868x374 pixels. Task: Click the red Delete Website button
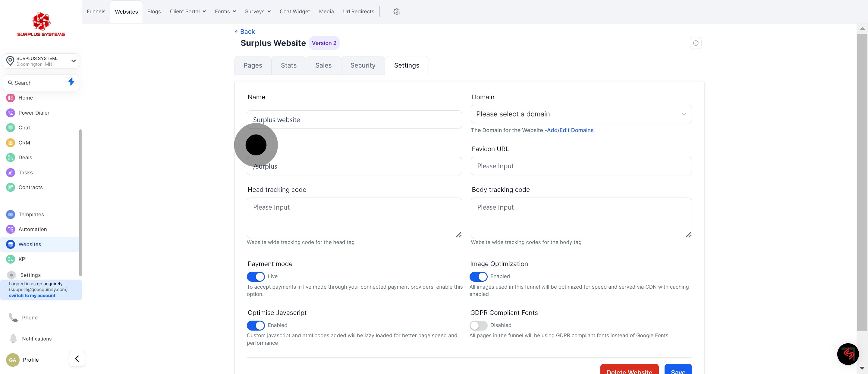coord(629,370)
